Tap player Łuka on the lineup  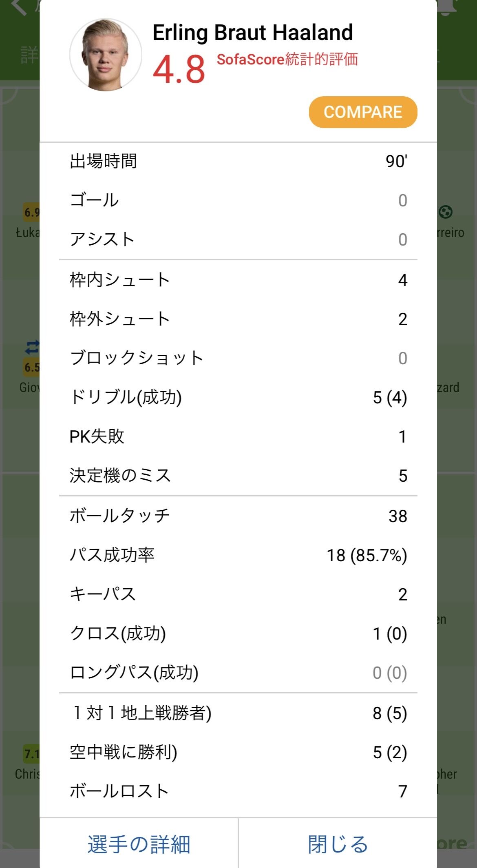point(28,232)
